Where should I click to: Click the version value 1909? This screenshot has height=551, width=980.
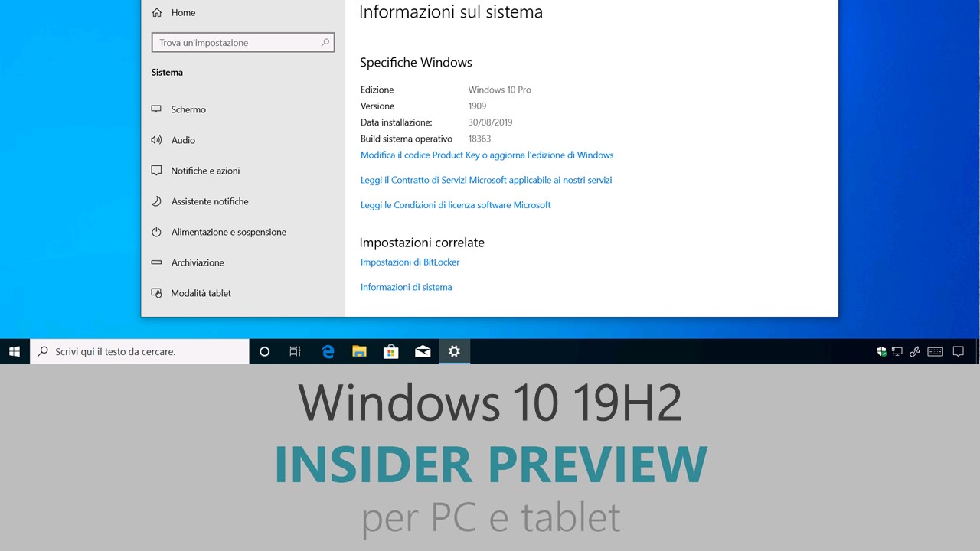pos(477,106)
